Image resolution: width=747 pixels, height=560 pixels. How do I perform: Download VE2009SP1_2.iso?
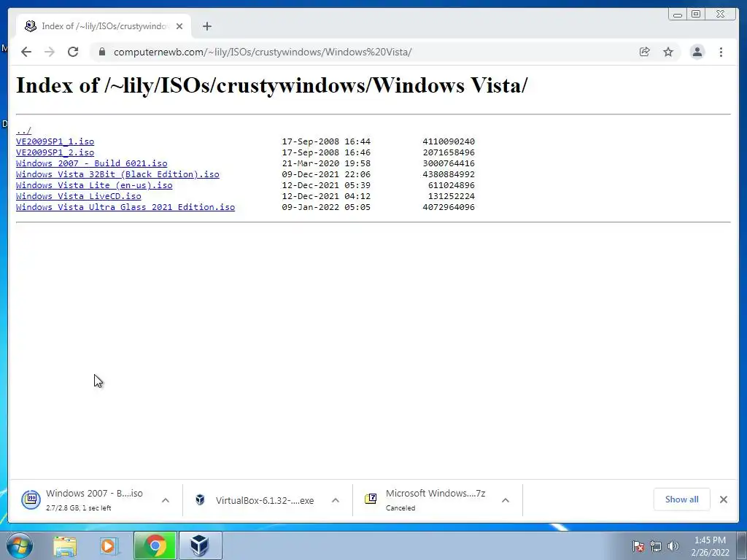[x=55, y=152]
